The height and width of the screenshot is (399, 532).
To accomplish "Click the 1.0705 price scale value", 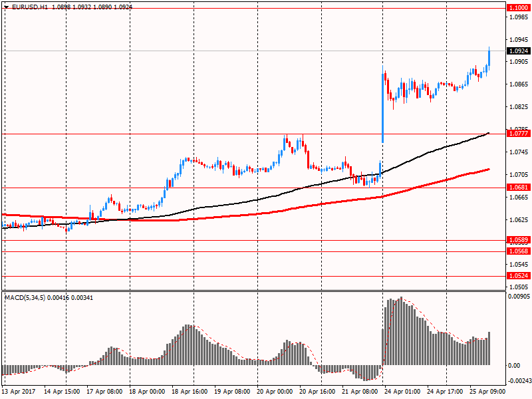I will pos(519,174).
